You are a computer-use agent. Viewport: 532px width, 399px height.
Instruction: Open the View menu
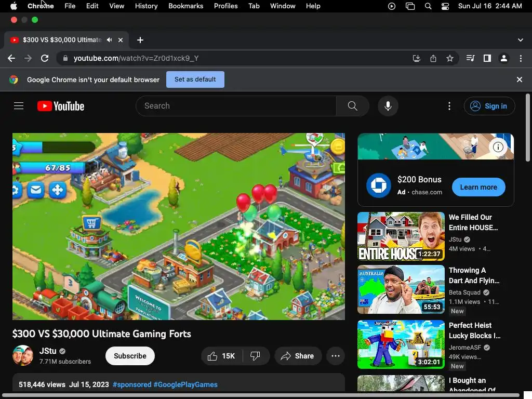(117, 6)
